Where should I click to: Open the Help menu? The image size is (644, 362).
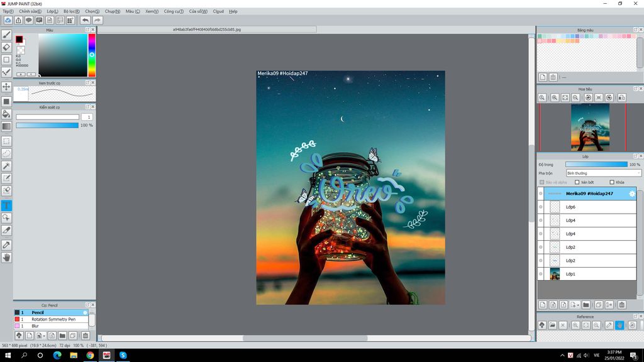(233, 11)
